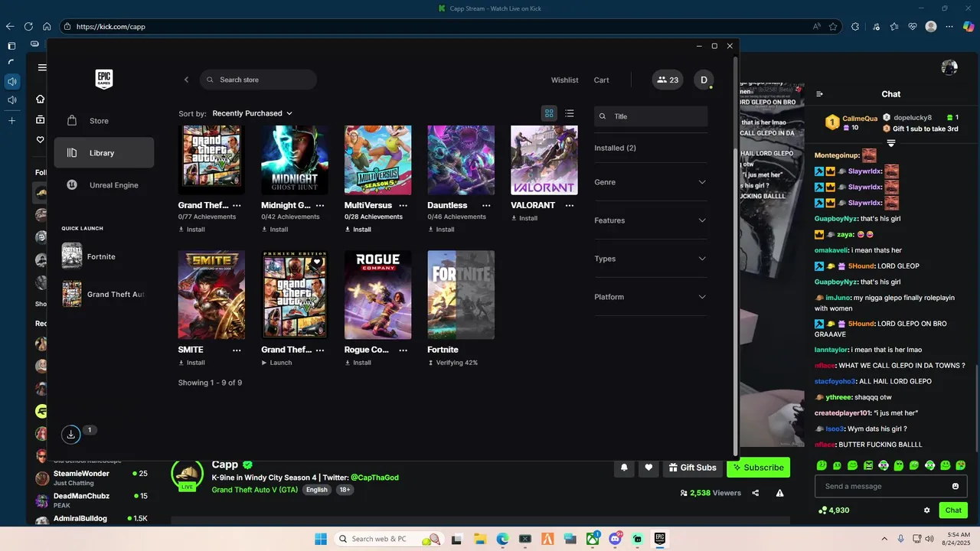980x551 pixels.
Task: Click the Kick notification bell icon
Action: coord(624,468)
